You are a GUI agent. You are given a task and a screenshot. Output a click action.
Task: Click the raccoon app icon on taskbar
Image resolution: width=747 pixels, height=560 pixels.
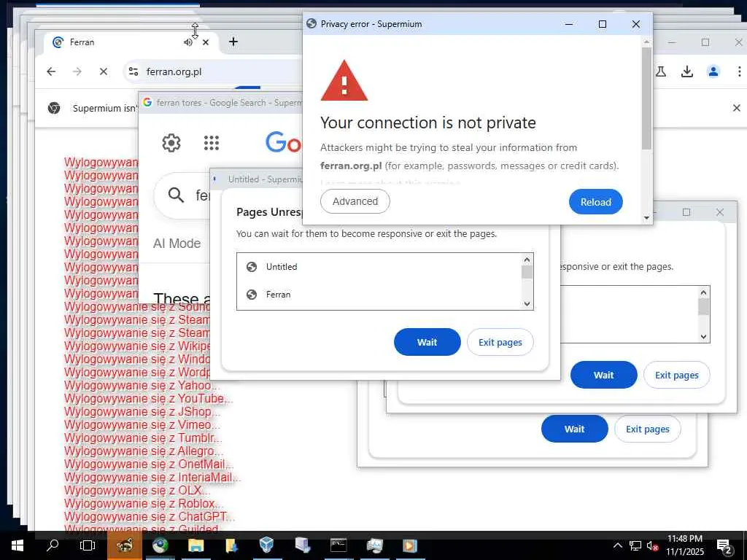(124, 545)
